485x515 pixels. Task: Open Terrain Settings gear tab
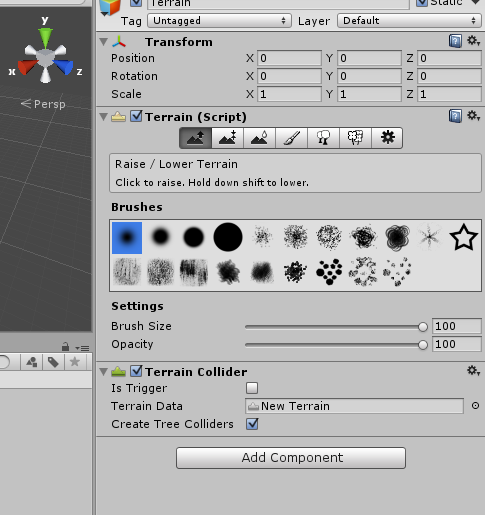click(x=387, y=138)
